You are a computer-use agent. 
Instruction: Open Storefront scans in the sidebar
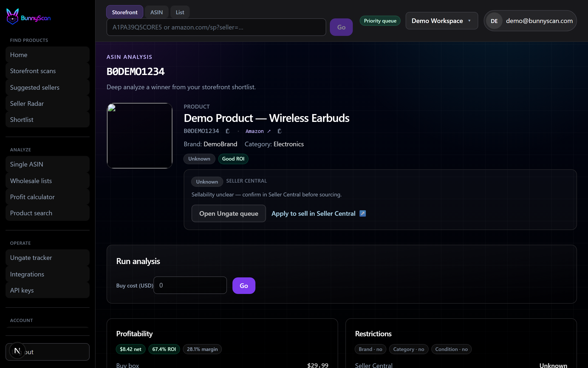point(47,71)
